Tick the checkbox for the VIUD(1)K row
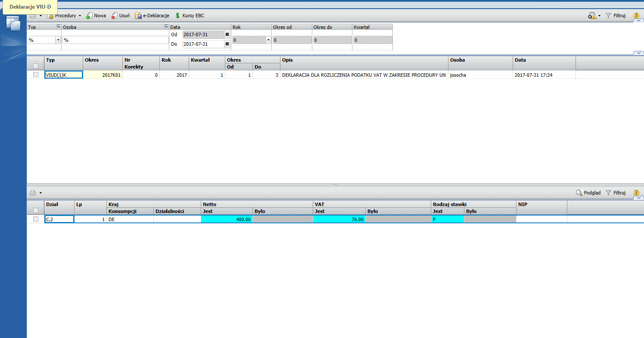This screenshot has width=644, height=338. [36, 75]
